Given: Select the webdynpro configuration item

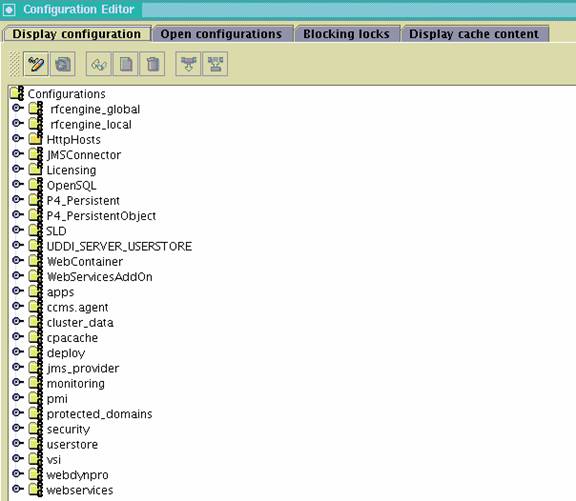Looking at the screenshot, I should pos(78,475).
